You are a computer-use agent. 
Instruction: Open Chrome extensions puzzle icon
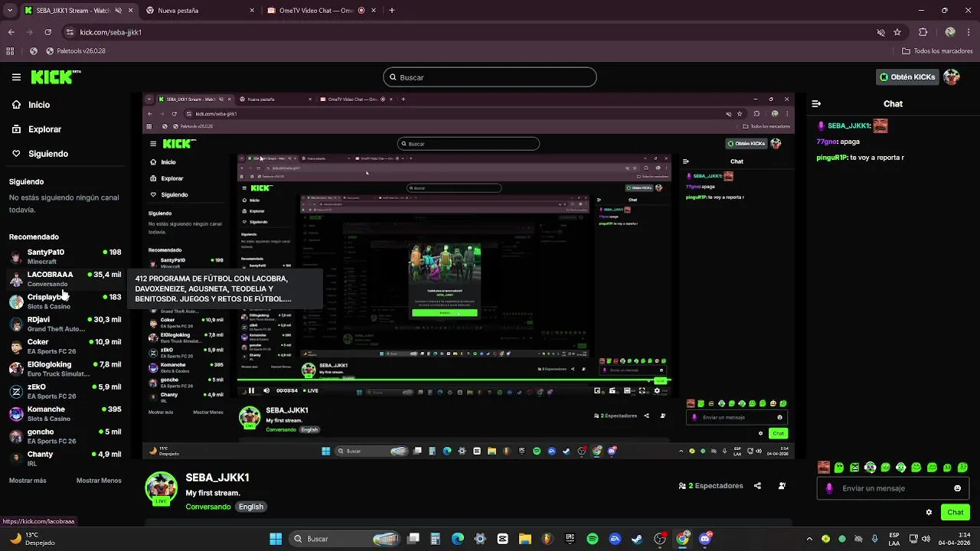(923, 32)
